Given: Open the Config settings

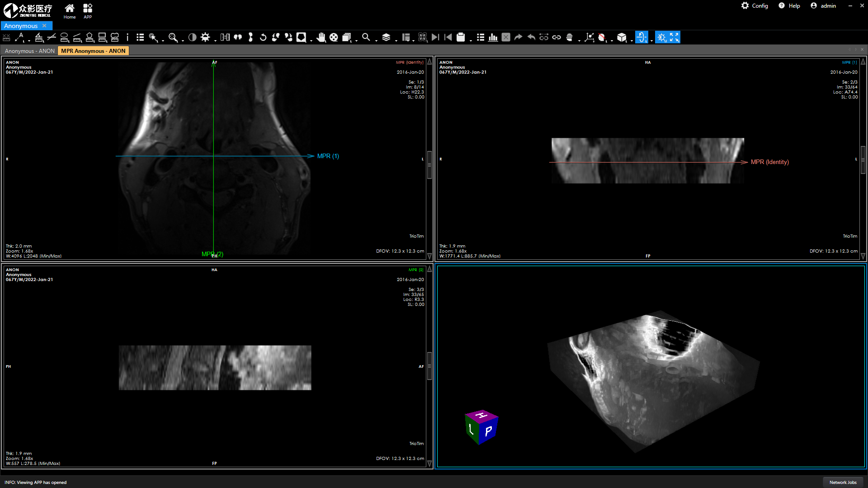Looking at the screenshot, I should tap(755, 6).
